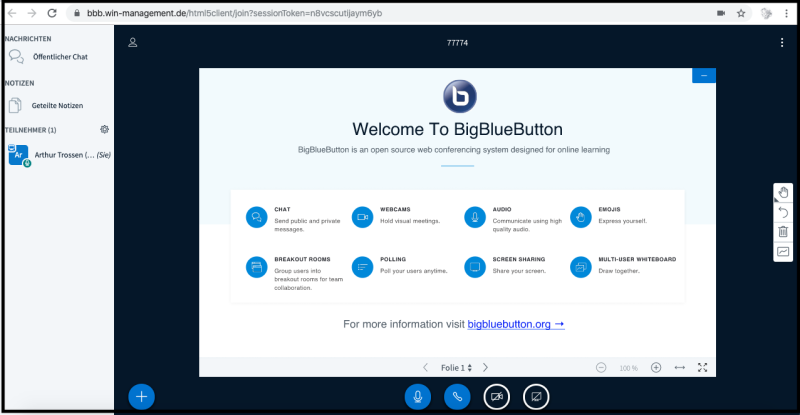Open the blue plus actions button
Viewport: 800px width, 415px height.
click(142, 396)
